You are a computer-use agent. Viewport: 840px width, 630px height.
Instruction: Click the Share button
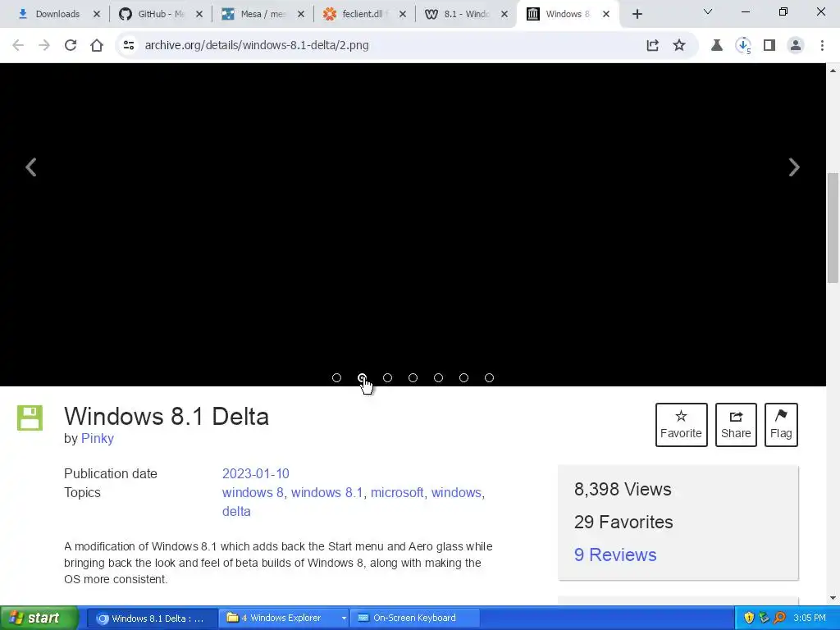(x=736, y=425)
